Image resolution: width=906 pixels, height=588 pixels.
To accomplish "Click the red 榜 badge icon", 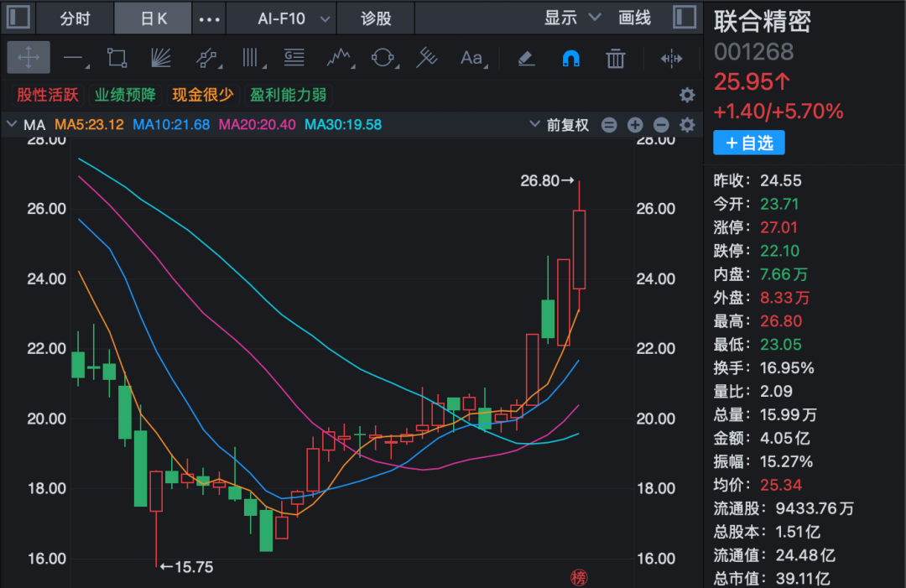I will click(x=579, y=578).
